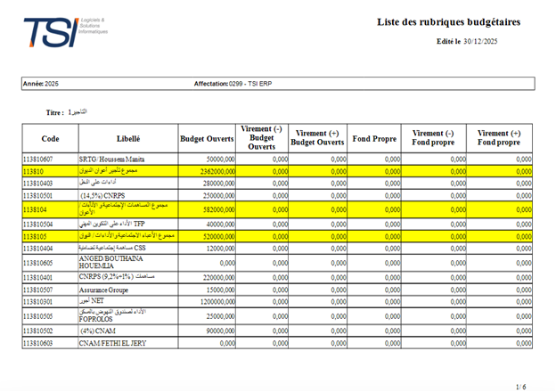Click the Budget Ouverts column header
Screen dimensions: 556x392
click(207, 139)
